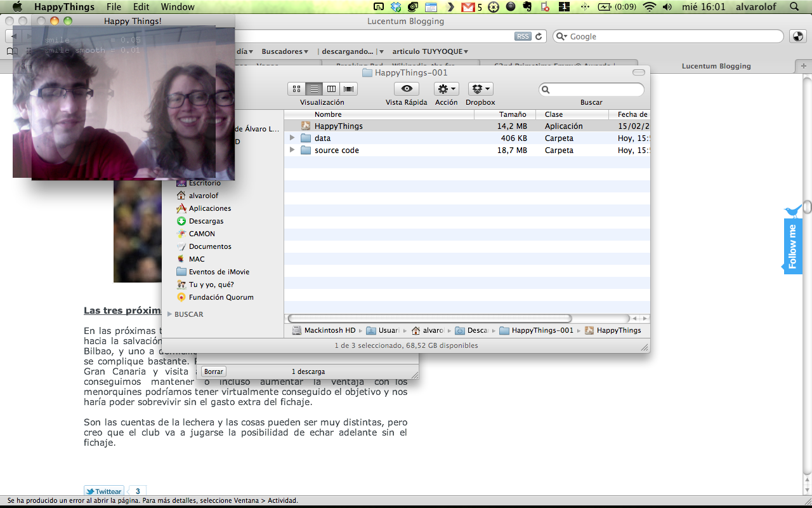
Task: Open Spotlight search magnifier icon
Action: pyautogui.click(x=794, y=7)
